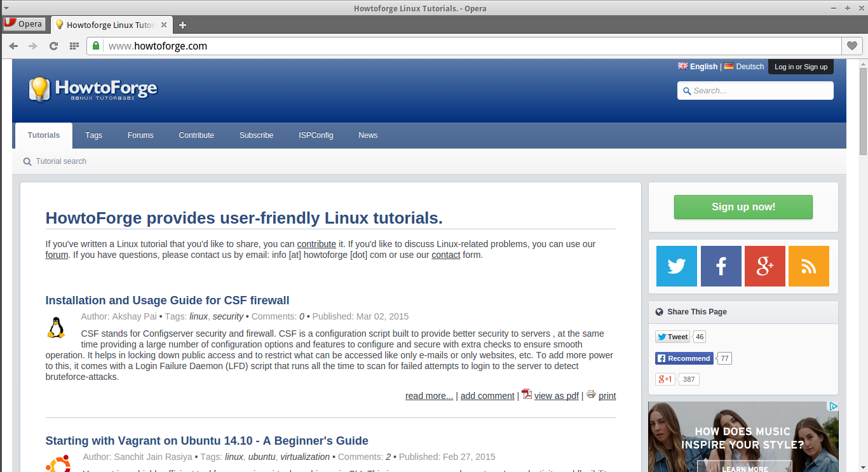Click the security tag in CSF article
868x472 pixels.
point(228,316)
